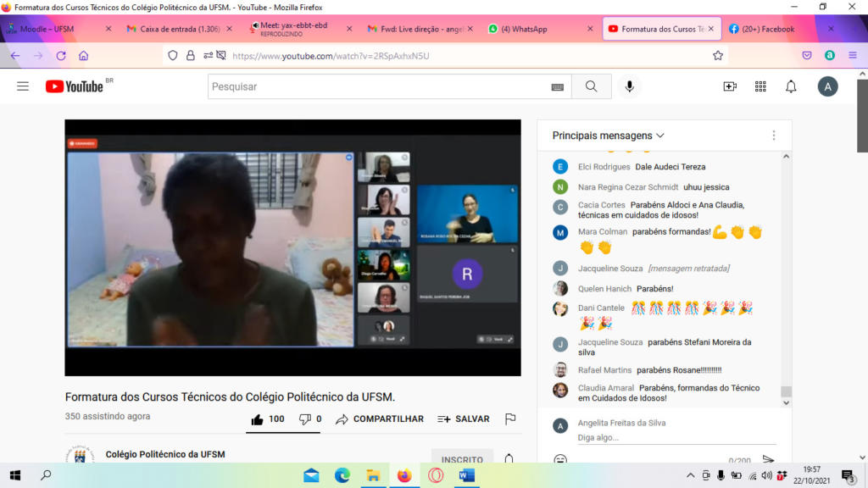Click the search magnifier button
This screenshot has width=868, height=488.
[x=591, y=86]
